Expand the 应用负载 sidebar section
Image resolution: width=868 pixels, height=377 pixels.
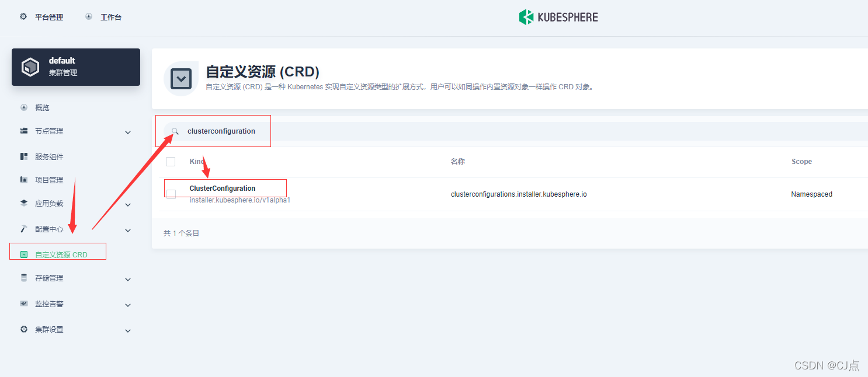[127, 204]
